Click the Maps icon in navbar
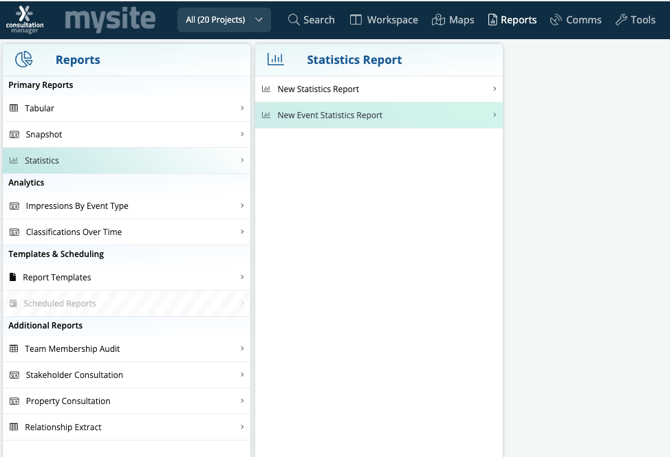 click(438, 20)
